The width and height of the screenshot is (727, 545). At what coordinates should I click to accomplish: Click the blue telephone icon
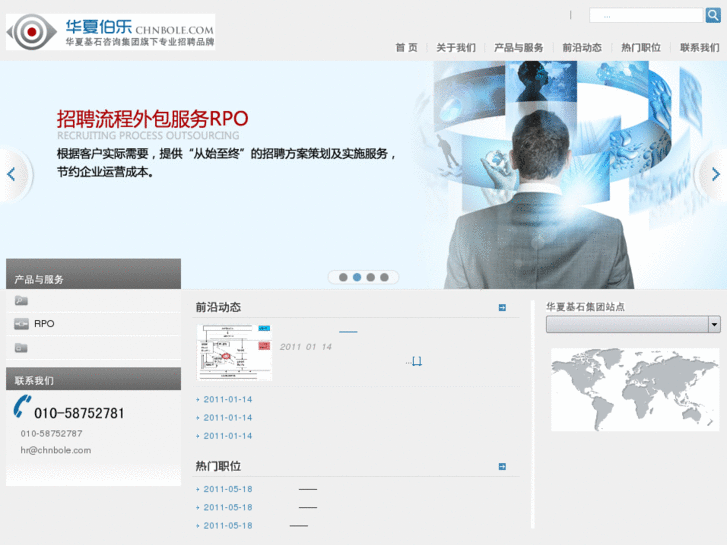22,406
